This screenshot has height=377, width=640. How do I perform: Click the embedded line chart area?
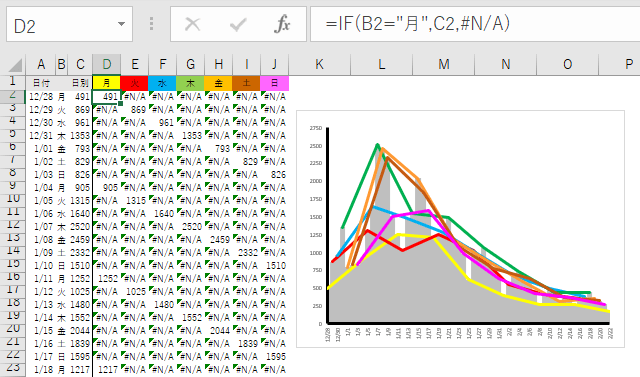(460, 229)
